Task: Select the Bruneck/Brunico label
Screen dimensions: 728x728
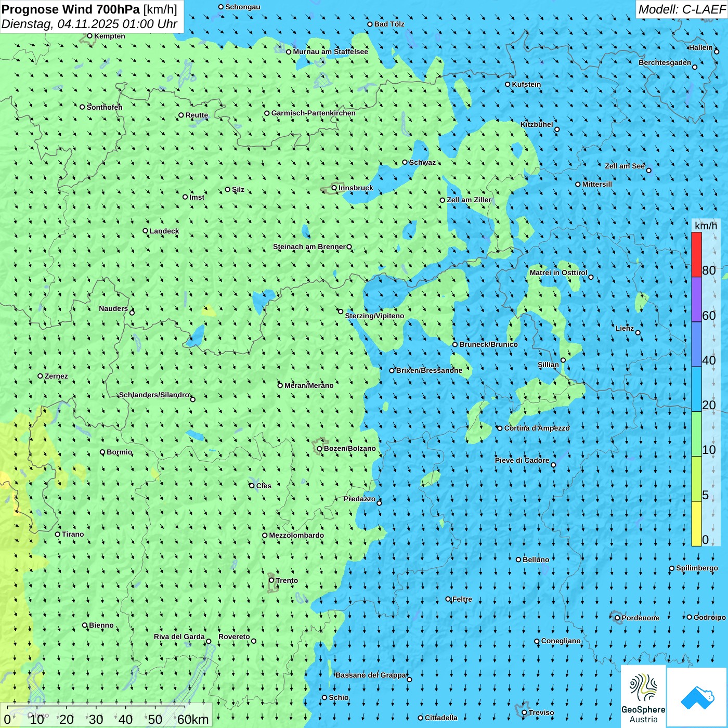Action: 488,344
